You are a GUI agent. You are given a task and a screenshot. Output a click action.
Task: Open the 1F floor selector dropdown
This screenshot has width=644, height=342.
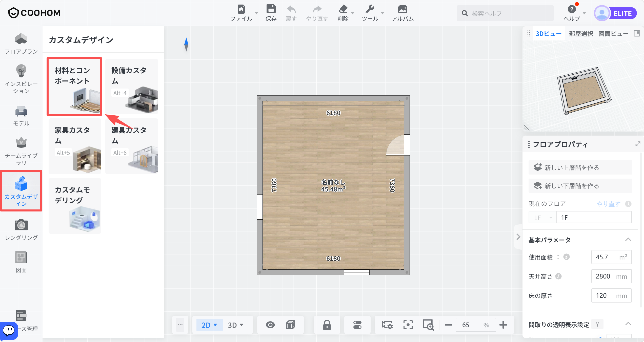coord(543,218)
